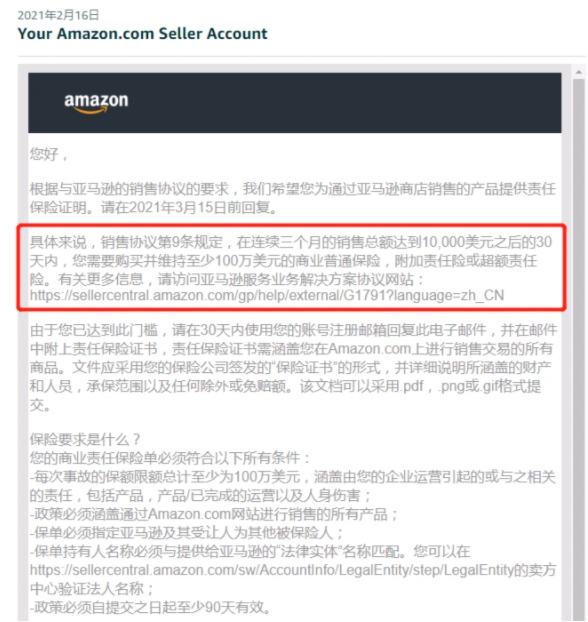Click the email scrollbar thumb
The height and width of the screenshot is (622, 588).
pos(579,349)
